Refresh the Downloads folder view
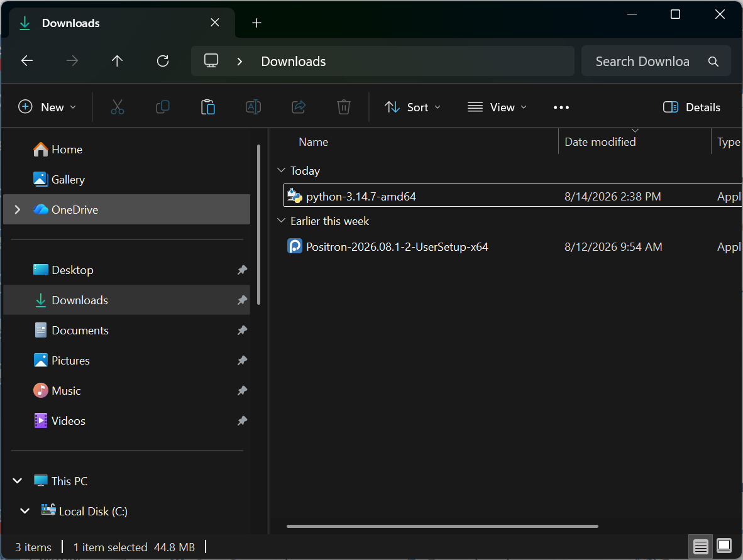The height and width of the screenshot is (560, 743). 163,60
